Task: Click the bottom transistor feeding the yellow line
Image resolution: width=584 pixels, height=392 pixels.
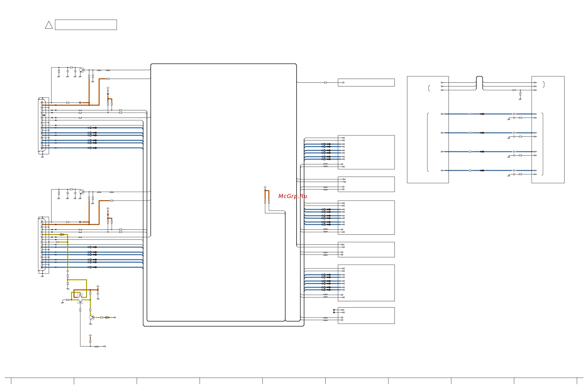Action: tap(92, 317)
